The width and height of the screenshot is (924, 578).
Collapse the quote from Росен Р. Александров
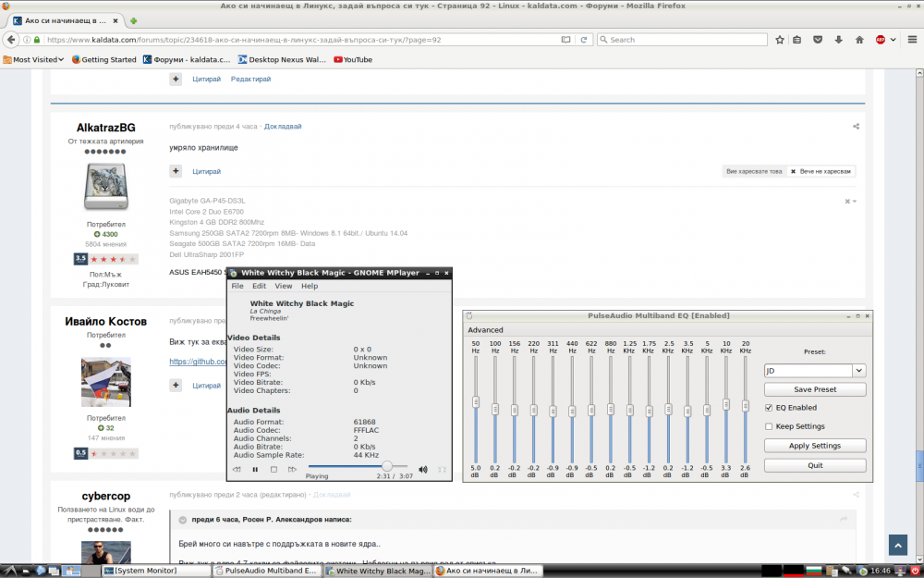click(x=183, y=520)
